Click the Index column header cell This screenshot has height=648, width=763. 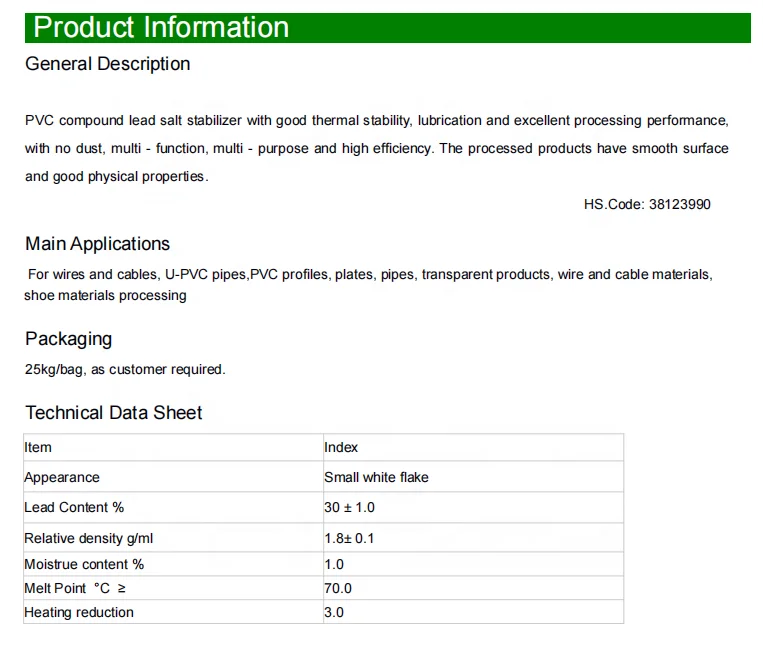[x=341, y=447]
